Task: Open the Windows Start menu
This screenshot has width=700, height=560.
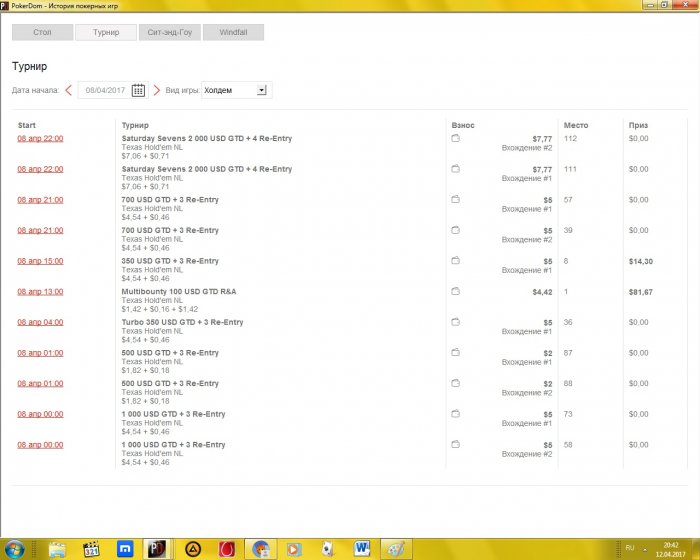Action: click(x=15, y=549)
